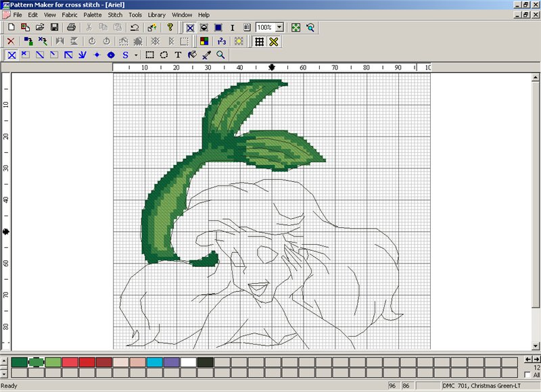The image size is (541, 392).
Task: Open an existing pattern with folder icon
Action: tap(40, 27)
